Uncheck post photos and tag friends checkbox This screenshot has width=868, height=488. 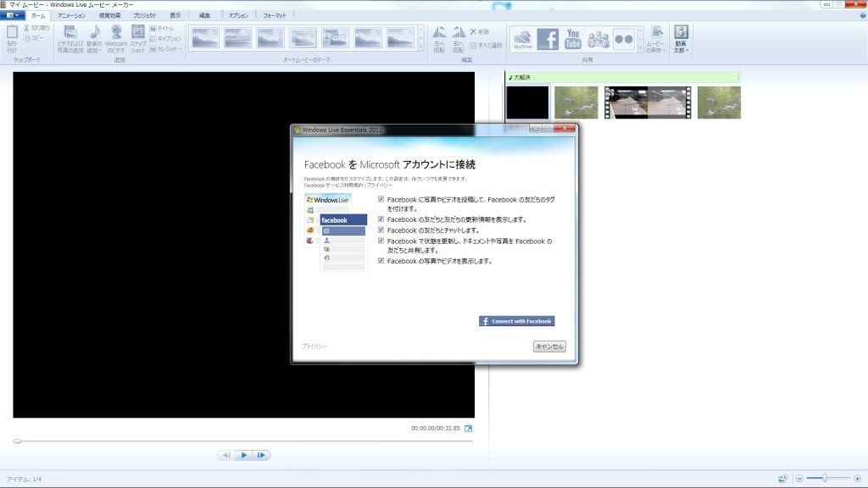point(381,199)
